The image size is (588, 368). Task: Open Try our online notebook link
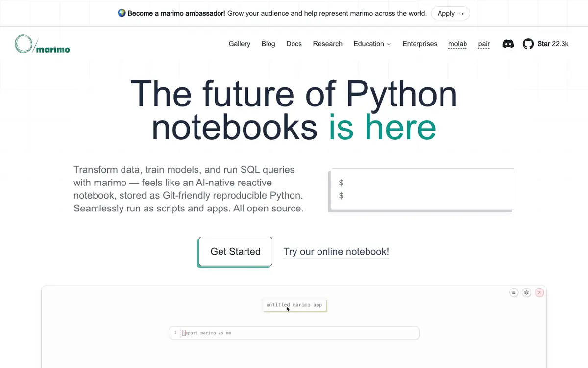(336, 252)
